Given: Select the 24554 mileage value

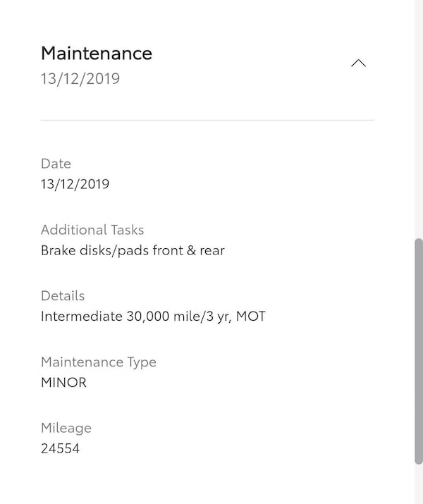Looking at the screenshot, I should click(60, 448).
